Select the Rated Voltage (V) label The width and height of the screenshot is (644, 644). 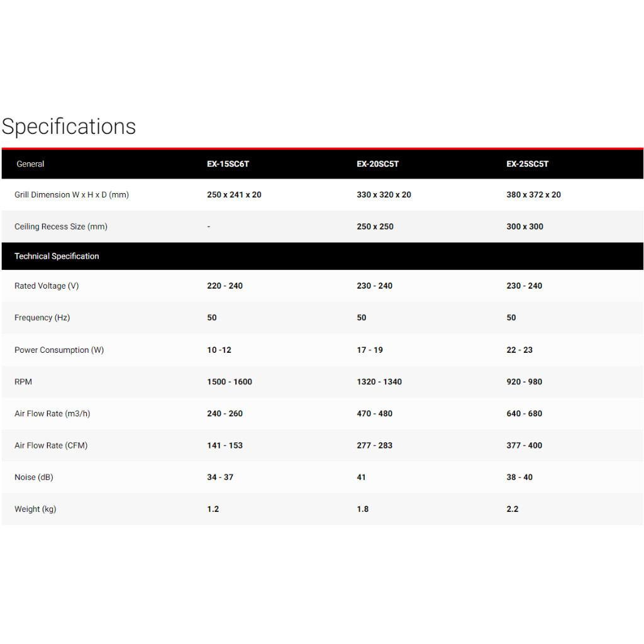coord(47,286)
